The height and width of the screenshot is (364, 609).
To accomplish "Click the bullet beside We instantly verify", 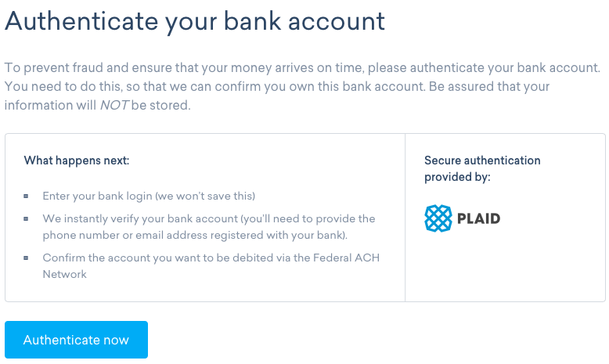I will 26,218.
